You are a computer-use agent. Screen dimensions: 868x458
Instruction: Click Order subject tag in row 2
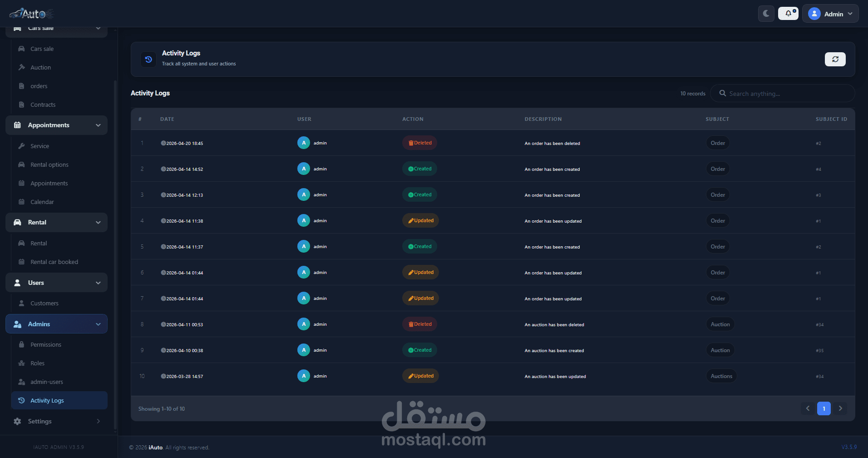coord(718,169)
